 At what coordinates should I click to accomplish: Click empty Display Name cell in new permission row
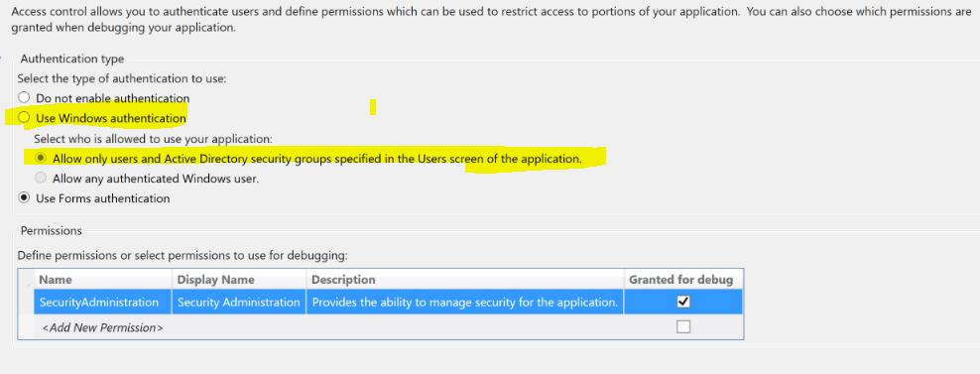(x=239, y=327)
